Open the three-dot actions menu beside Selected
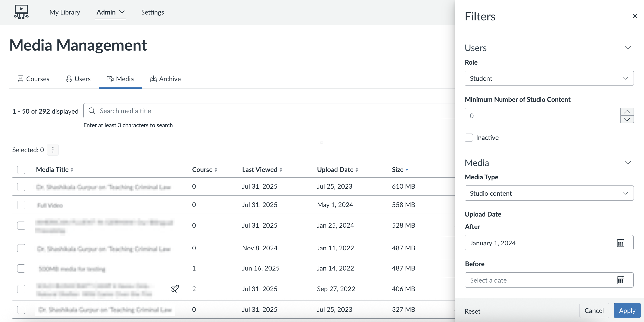Screen dimensions: 644x322 [53, 150]
